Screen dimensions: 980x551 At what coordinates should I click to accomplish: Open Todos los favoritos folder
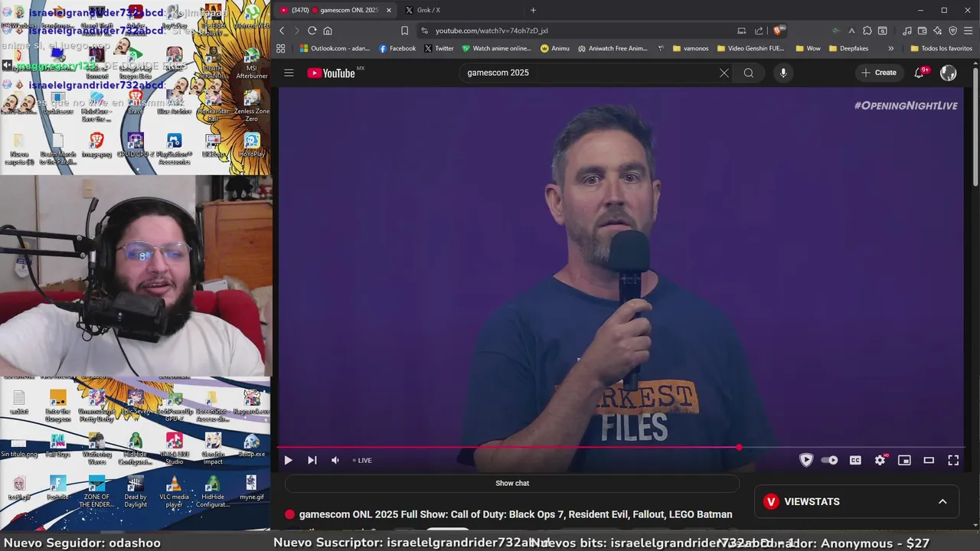coord(942,48)
